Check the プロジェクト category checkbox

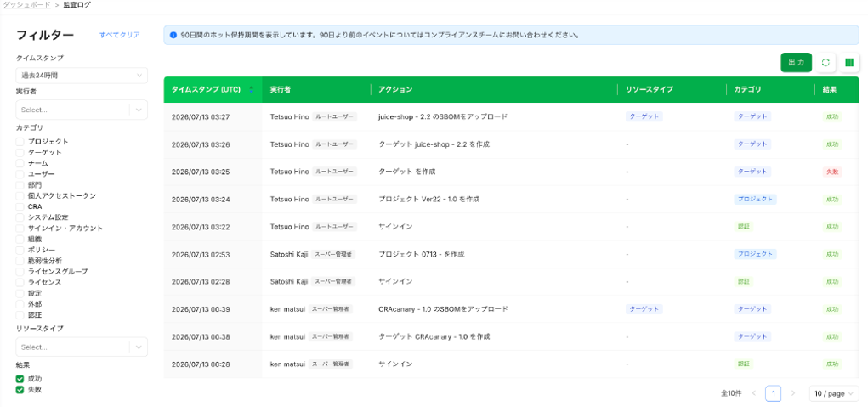click(20, 142)
